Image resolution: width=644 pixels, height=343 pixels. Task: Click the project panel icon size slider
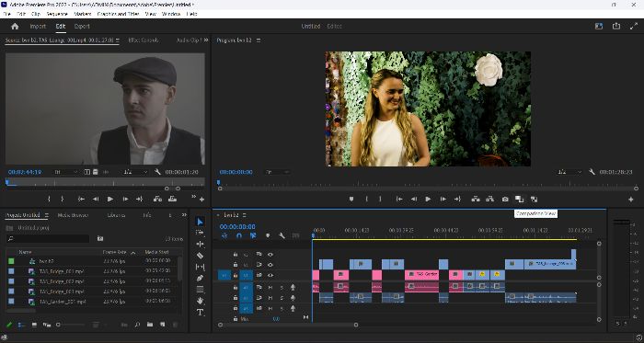point(71,325)
